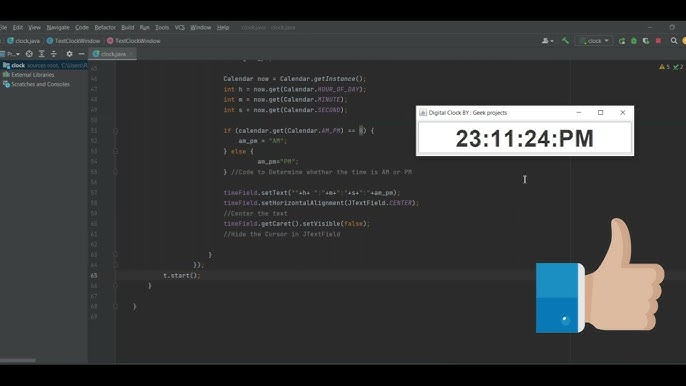The image size is (686, 386).
Task: Open the Code menu
Action: click(x=82, y=27)
